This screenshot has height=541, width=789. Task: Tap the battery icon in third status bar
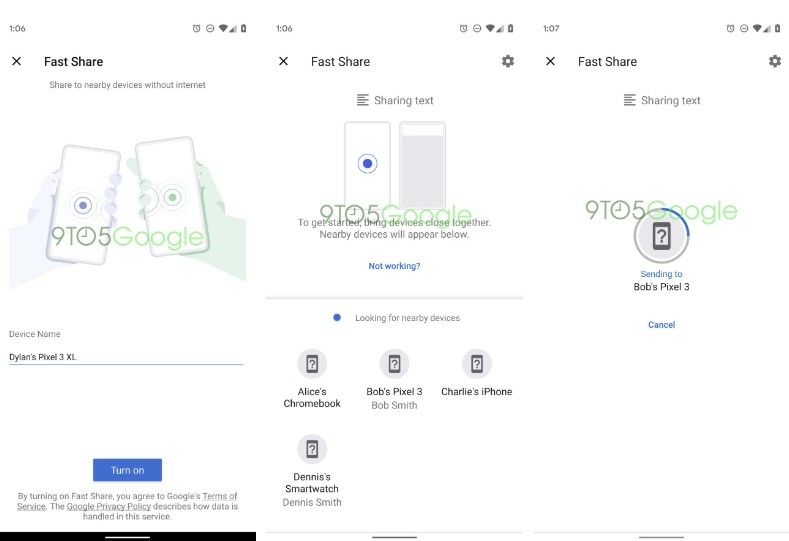777,28
